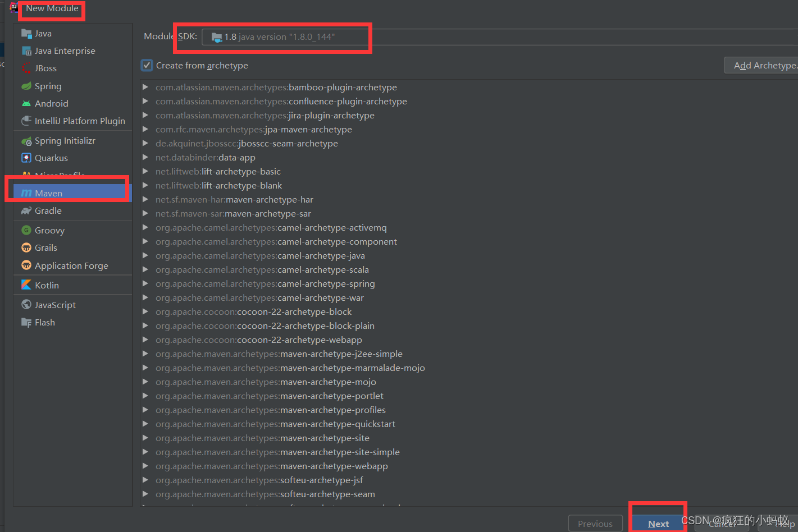Select cocoon-22-archetype-block-plain row
798x532 pixels.
coord(469,326)
